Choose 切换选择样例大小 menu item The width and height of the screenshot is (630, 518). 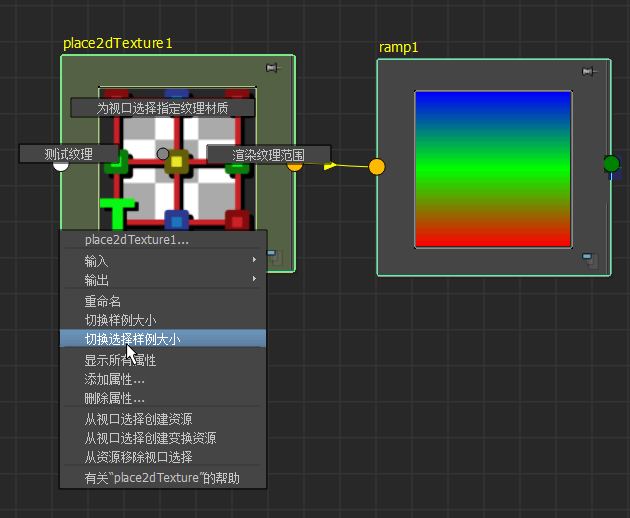coord(163,339)
